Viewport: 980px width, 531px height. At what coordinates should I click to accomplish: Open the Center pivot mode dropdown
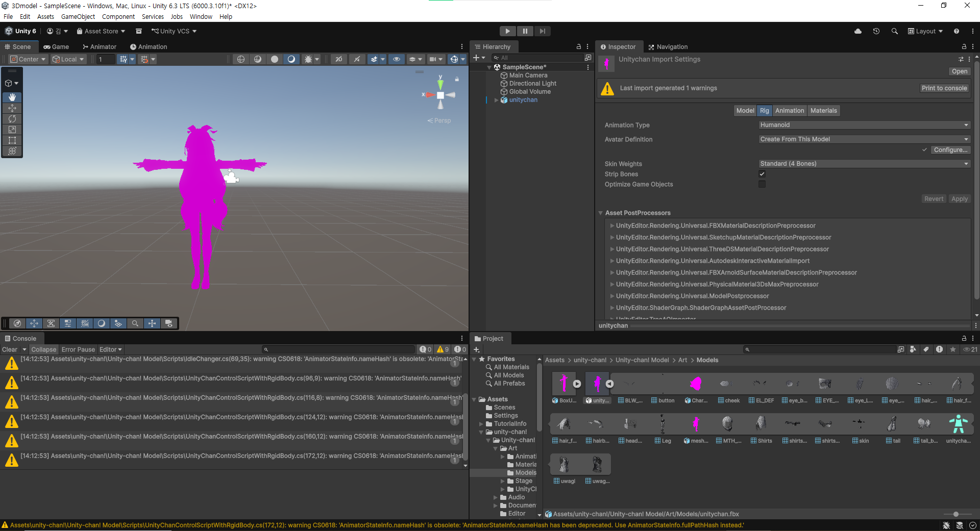28,59
